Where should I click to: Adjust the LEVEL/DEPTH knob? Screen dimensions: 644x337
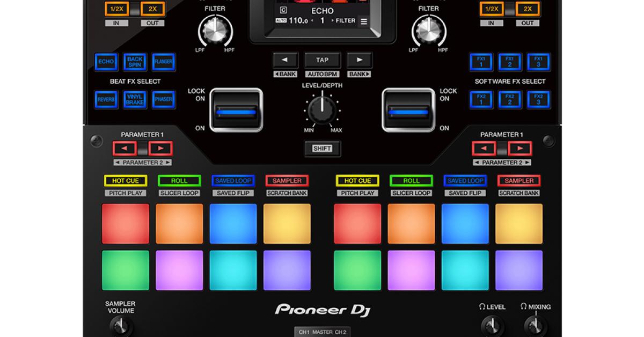(x=322, y=111)
